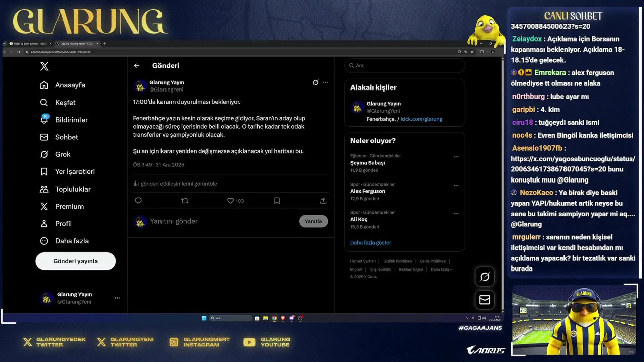644x362 pixels.
Task: Click the repost icon under the post
Action: point(185,201)
